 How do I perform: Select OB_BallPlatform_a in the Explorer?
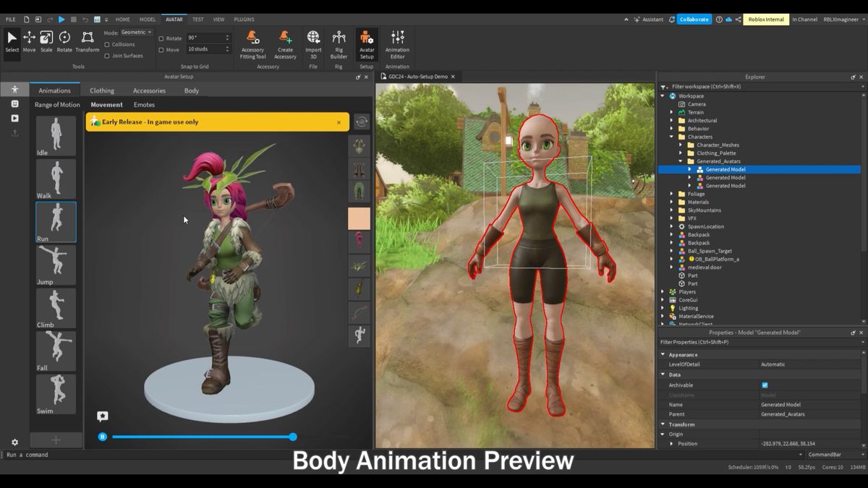[x=715, y=259]
